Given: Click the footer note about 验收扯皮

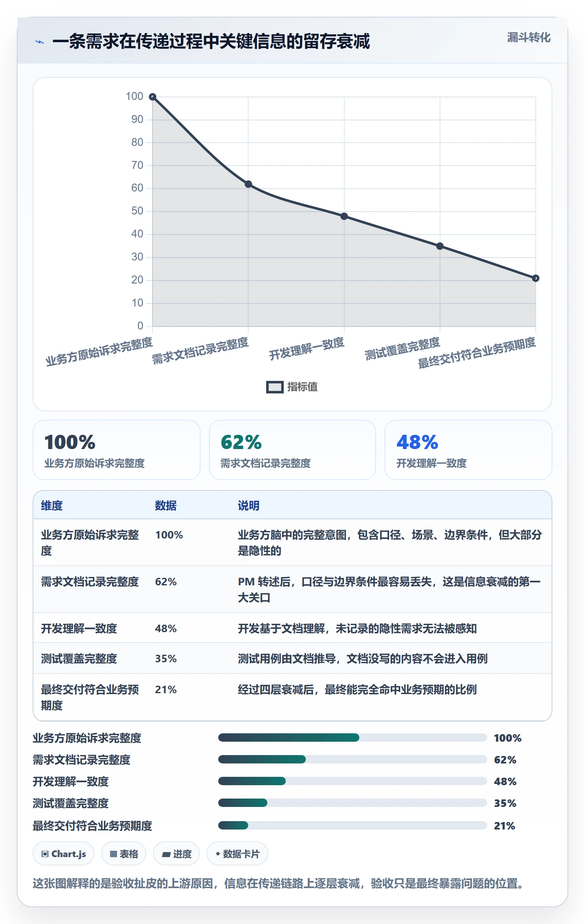Looking at the screenshot, I should [x=278, y=883].
